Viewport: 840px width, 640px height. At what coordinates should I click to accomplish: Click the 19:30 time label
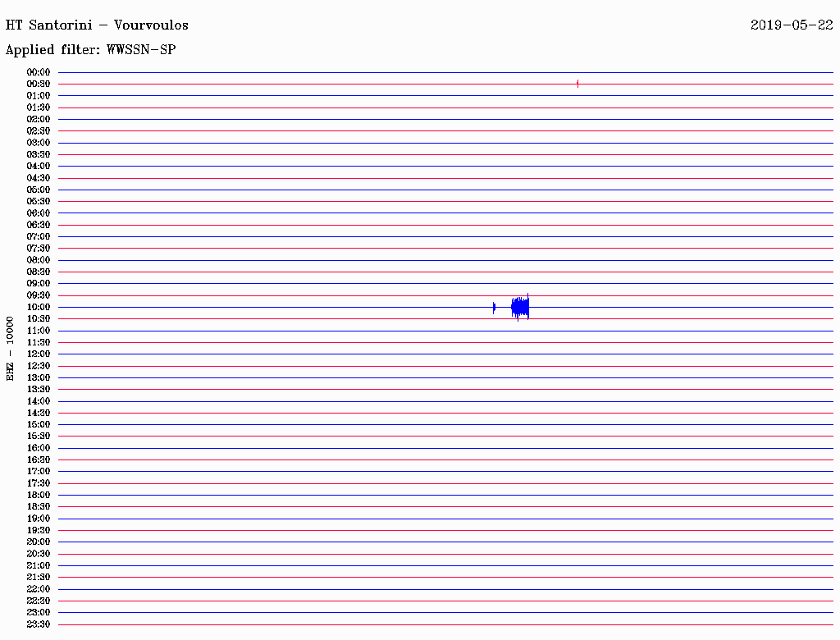tap(39, 531)
